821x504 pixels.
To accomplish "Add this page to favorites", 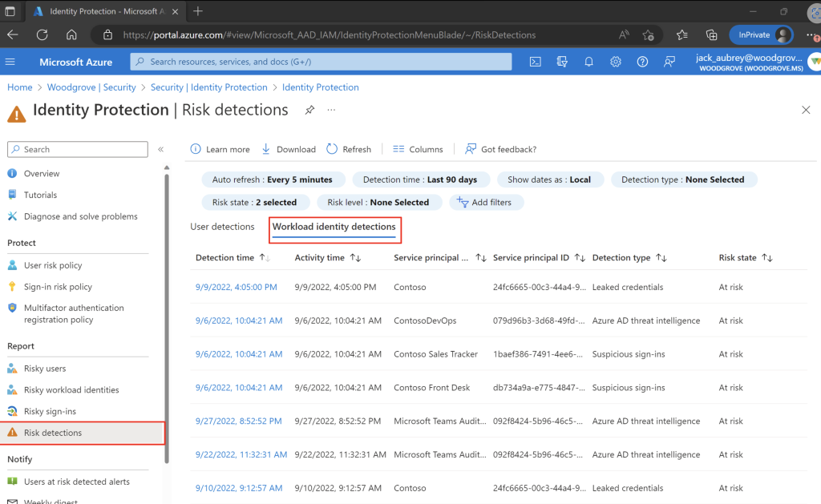I will pyautogui.click(x=648, y=35).
